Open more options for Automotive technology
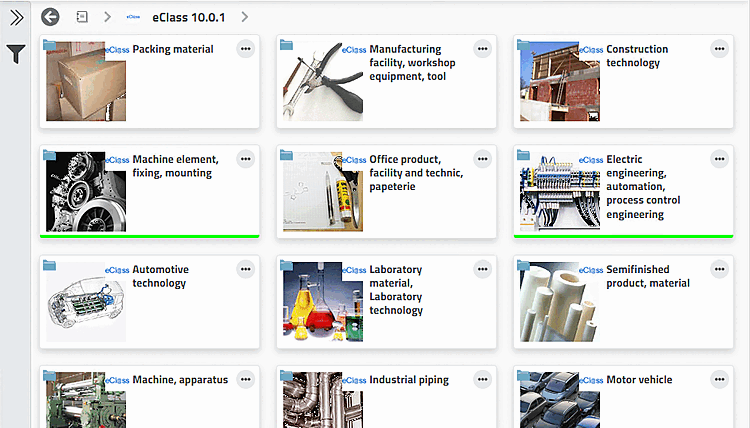The image size is (750, 428). 246,269
